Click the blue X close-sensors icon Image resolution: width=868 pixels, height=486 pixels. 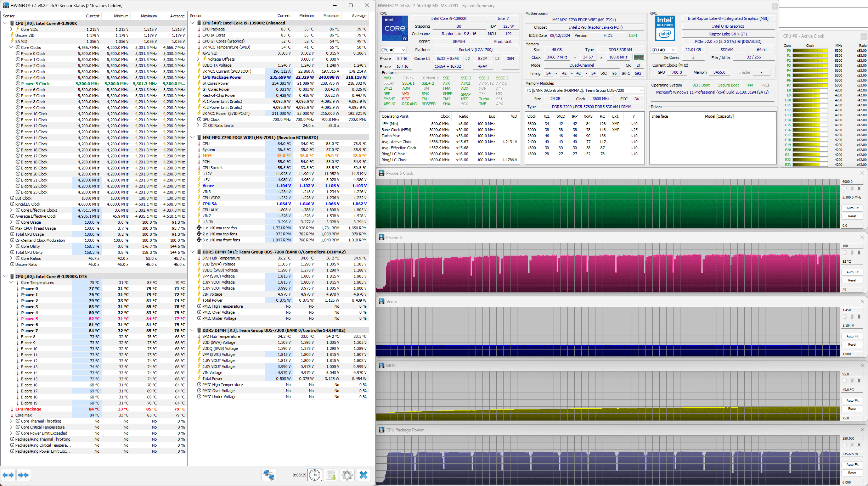pos(363,475)
